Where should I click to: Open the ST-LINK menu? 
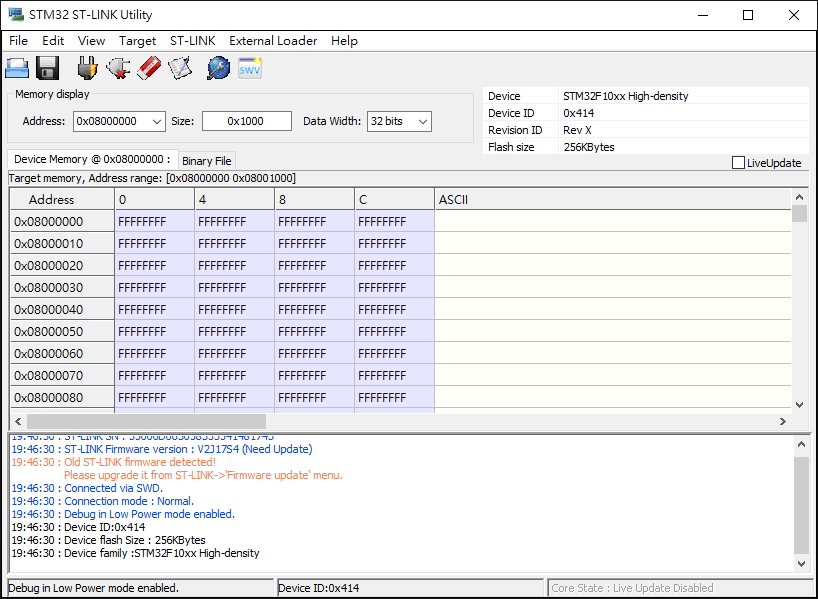(193, 41)
